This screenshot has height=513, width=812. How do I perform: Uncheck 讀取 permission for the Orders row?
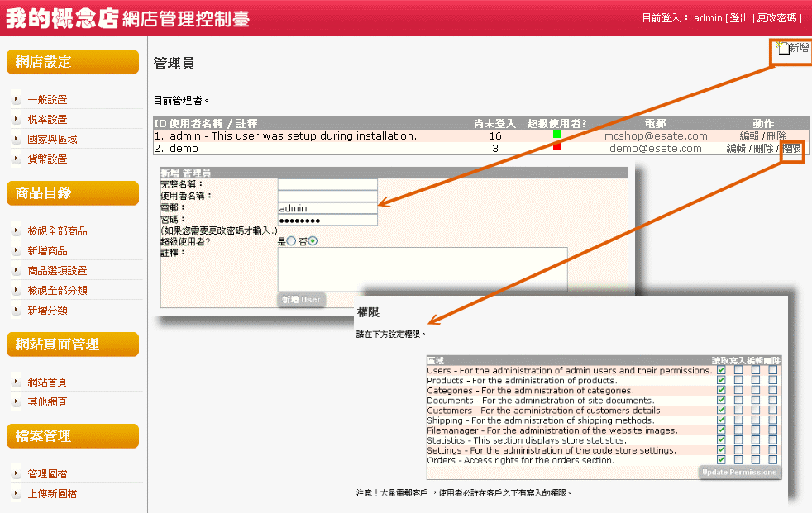pos(721,460)
